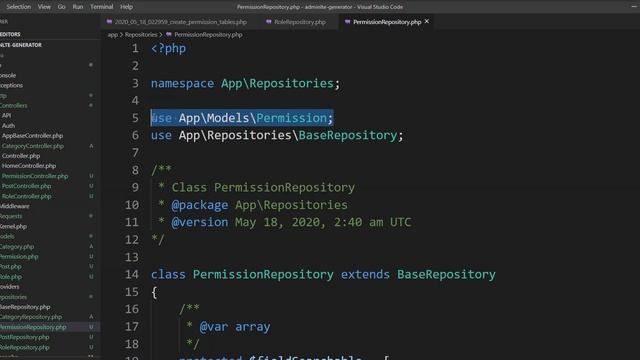Click PermissionRepository.php in the breadcrumb
640x360 pixels.
208,35
